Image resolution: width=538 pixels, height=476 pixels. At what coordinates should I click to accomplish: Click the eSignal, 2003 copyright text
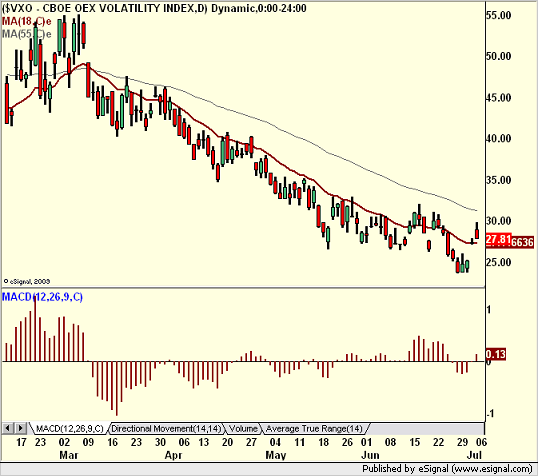click(x=26, y=281)
